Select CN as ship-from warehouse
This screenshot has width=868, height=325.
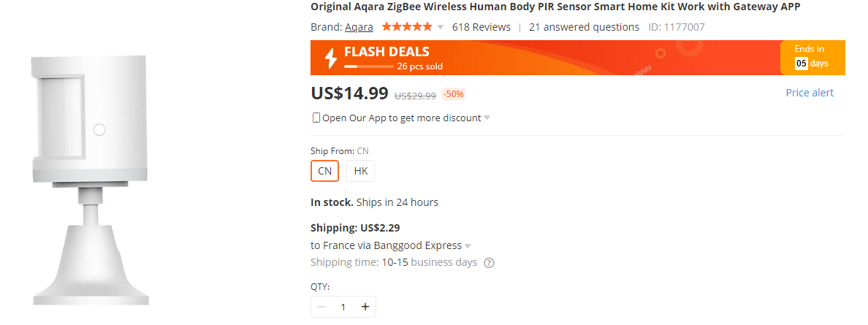[324, 171]
